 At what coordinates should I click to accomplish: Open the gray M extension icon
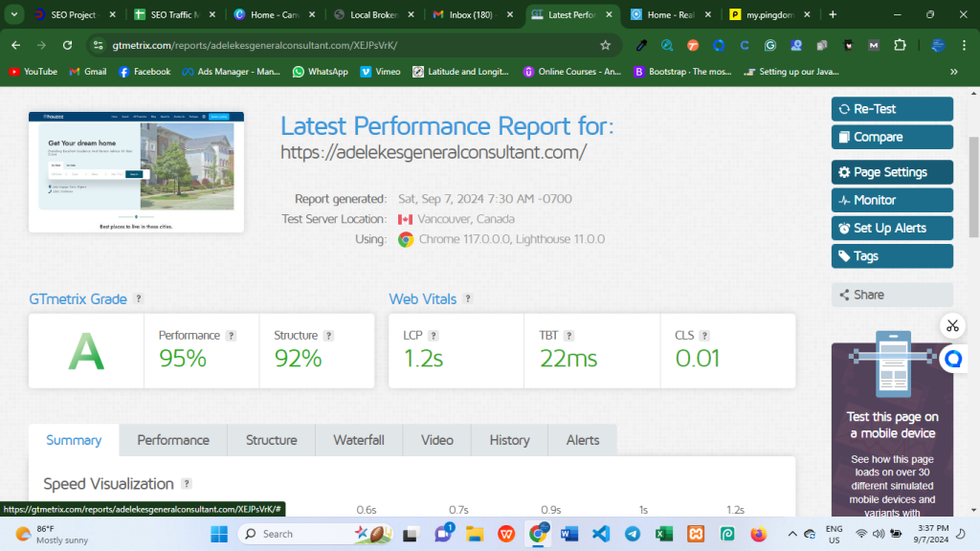pos(874,45)
